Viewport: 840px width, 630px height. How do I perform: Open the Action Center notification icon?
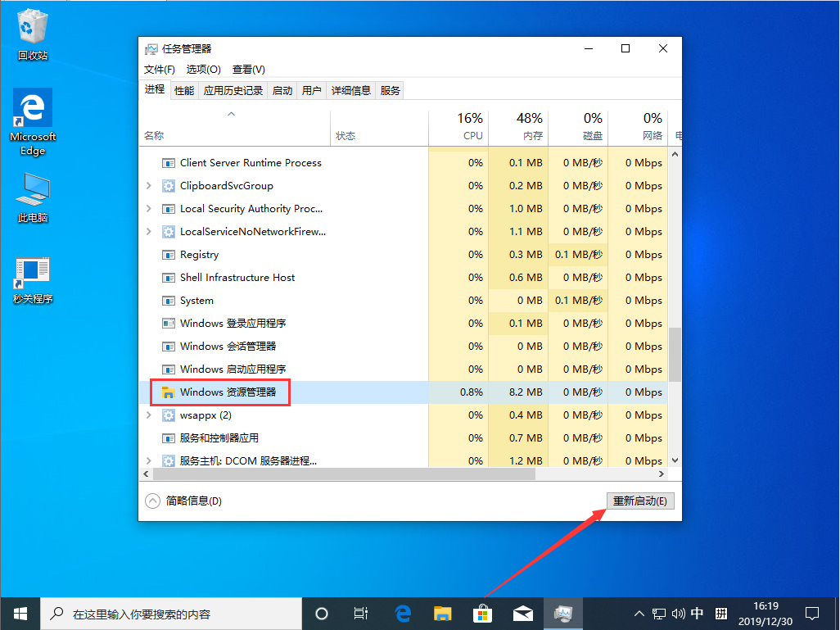click(813, 613)
